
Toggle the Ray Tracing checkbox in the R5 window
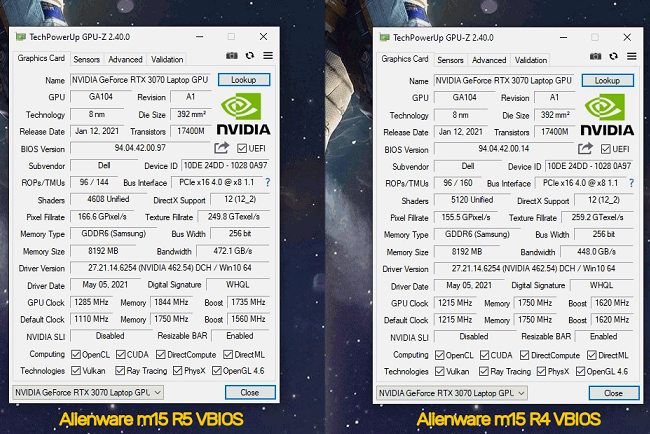point(120,371)
